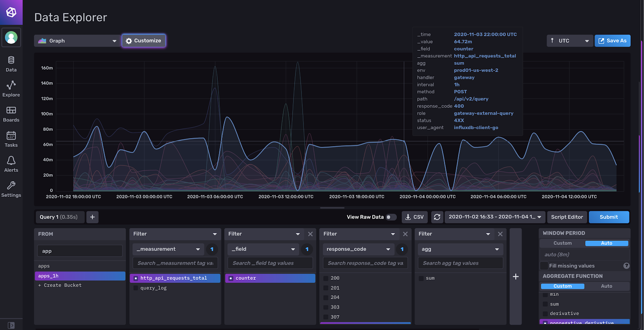Add a new query tab
The width and height of the screenshot is (644, 330).
click(92, 217)
